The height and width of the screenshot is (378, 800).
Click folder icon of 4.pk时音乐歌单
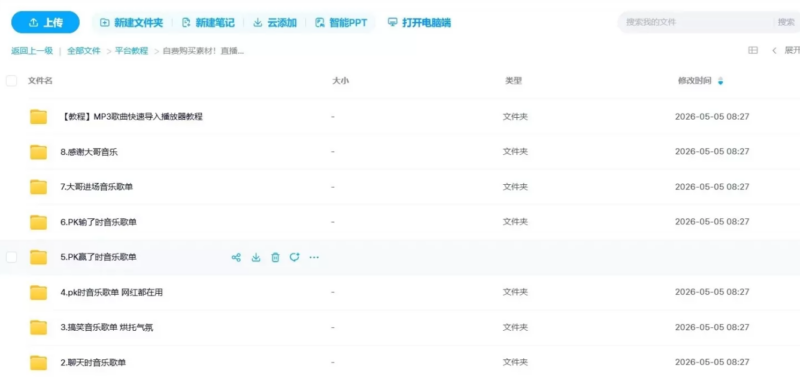tap(38, 293)
